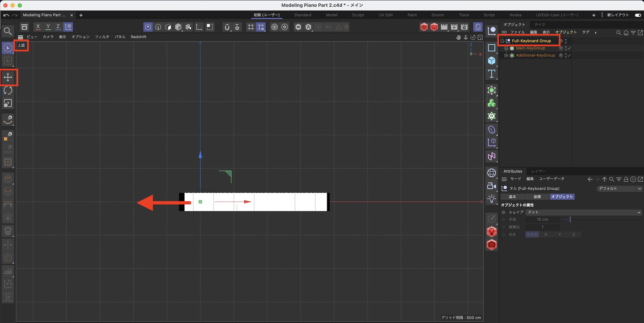Viewport: 644px width, 323px height.
Task: Toggle the 新レイアウト layout switch
Action: coord(638,15)
